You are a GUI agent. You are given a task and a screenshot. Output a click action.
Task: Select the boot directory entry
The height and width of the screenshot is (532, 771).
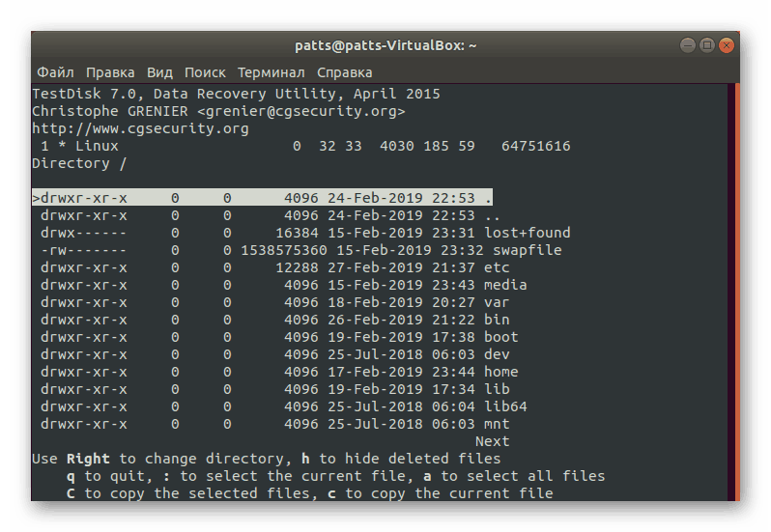coord(279,337)
